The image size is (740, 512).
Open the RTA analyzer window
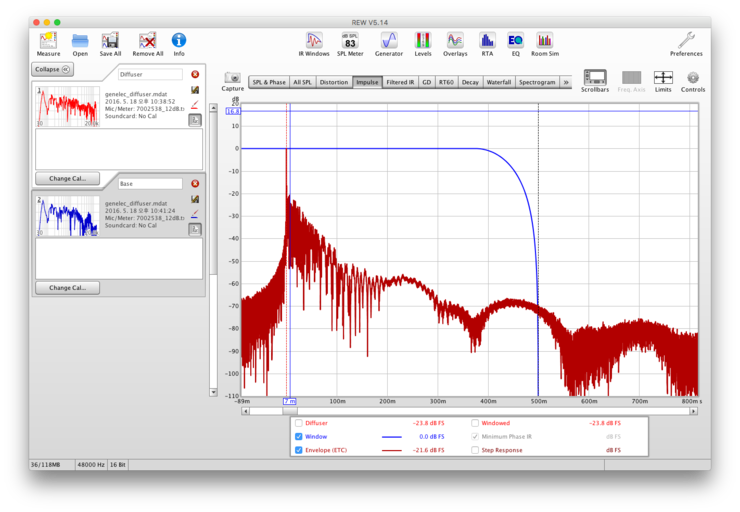click(487, 42)
